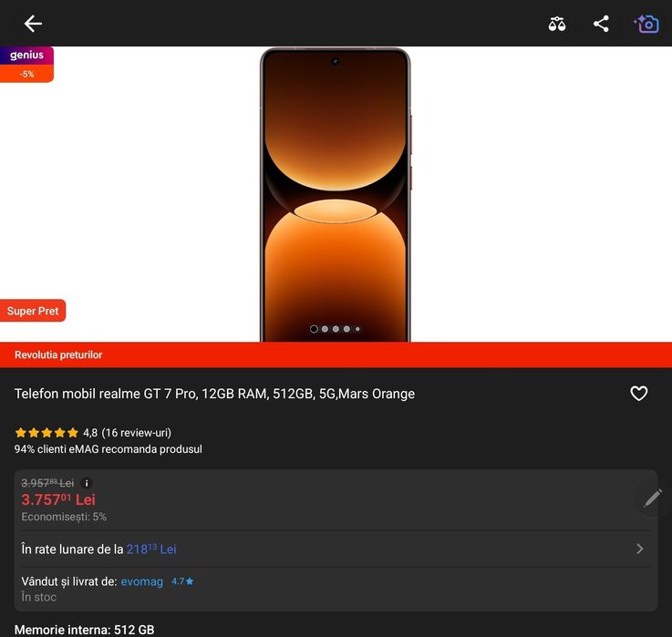This screenshot has width=672, height=637.
Task: Open product comparison via scales icon
Action: (x=557, y=24)
